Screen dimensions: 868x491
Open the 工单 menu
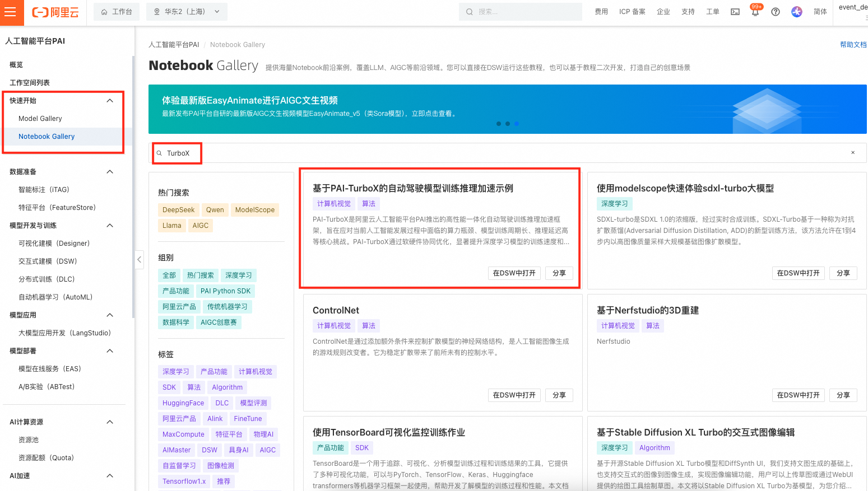point(713,12)
